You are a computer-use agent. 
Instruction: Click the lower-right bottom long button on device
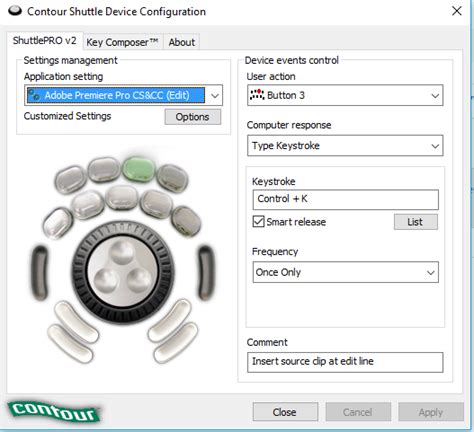(x=176, y=343)
